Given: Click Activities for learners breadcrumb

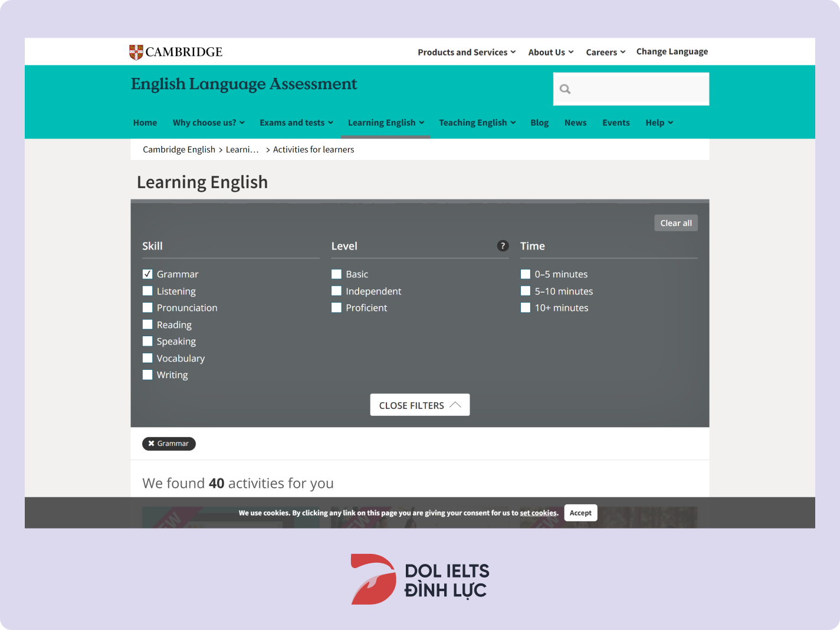Looking at the screenshot, I should (314, 150).
